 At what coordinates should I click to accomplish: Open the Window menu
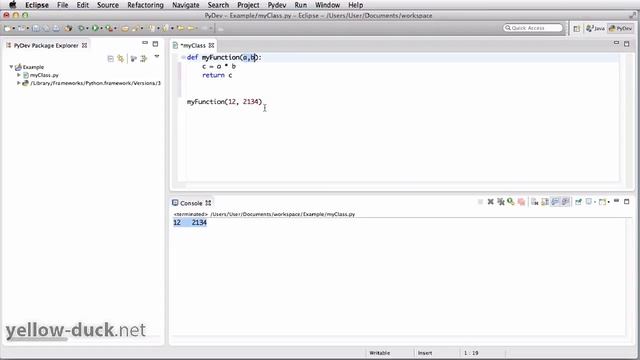tap(327, 5)
